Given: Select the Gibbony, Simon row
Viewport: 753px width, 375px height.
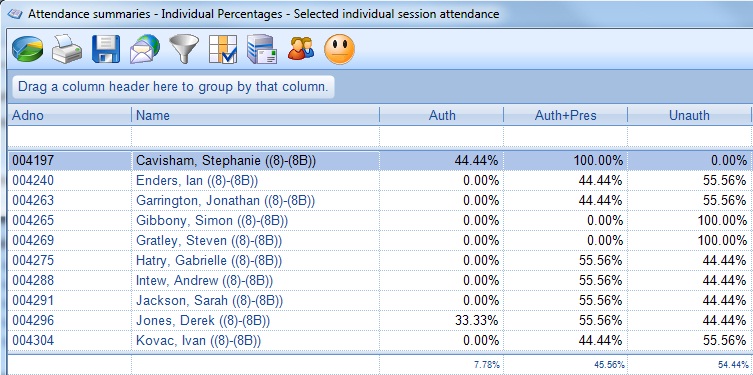Looking at the screenshot, I should (380, 220).
